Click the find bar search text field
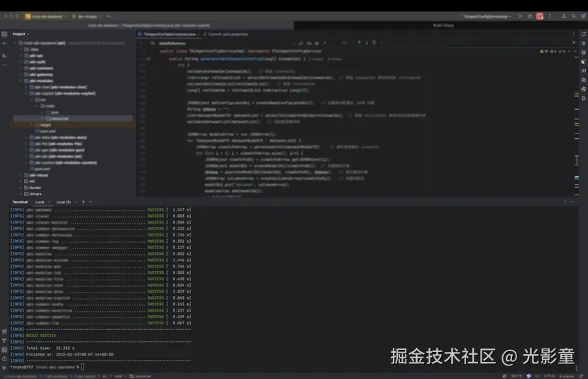 coord(225,43)
